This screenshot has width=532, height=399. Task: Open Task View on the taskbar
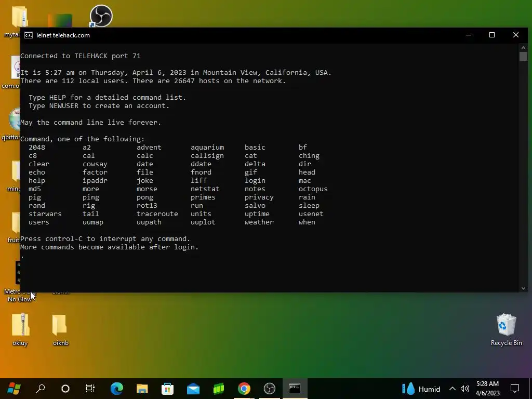pos(90,389)
